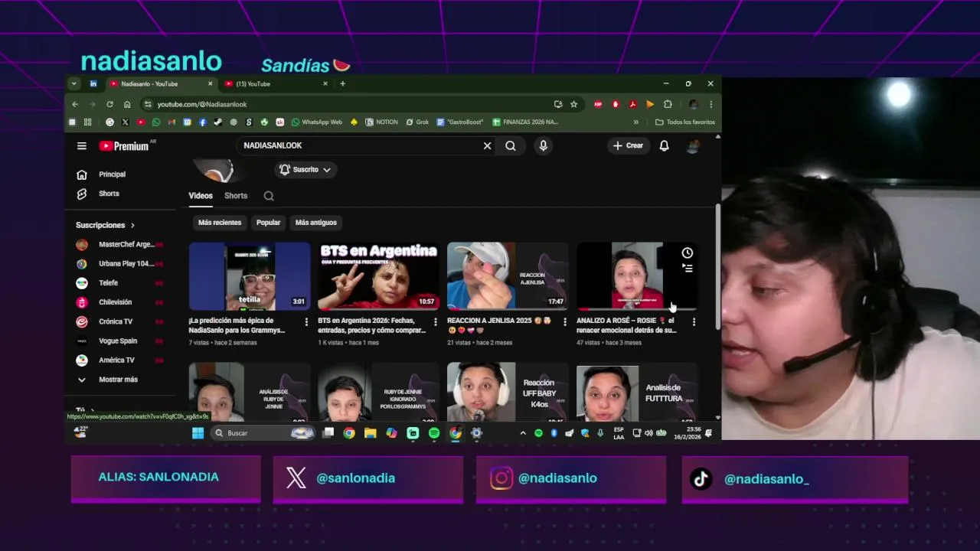The image size is (980, 551).
Task: Switch to the Videos tab
Action: point(201,196)
